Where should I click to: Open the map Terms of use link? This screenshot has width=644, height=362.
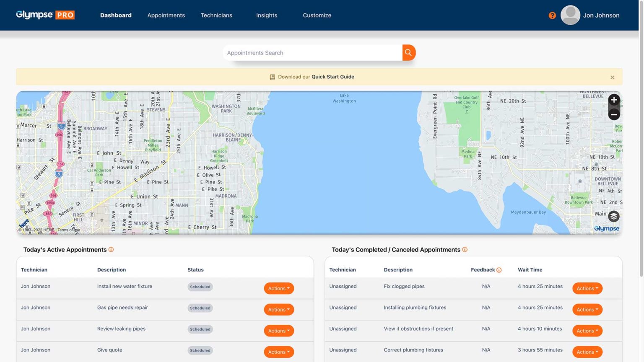(68, 230)
